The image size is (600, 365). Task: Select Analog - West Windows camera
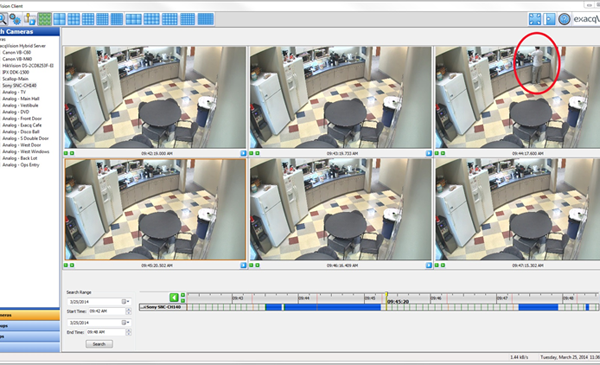pos(26,152)
